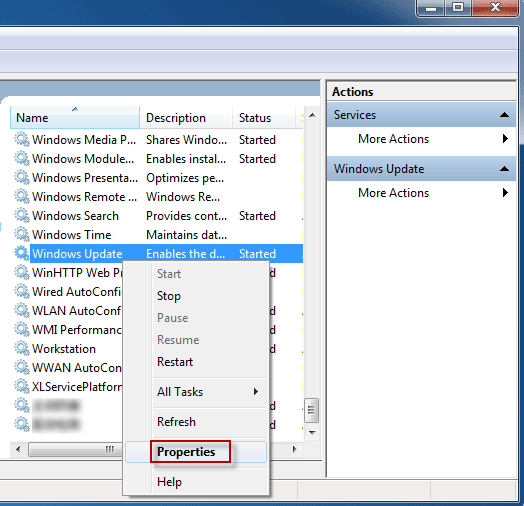524x506 pixels.
Task: Open the All Tasks submenu
Action: [196, 392]
